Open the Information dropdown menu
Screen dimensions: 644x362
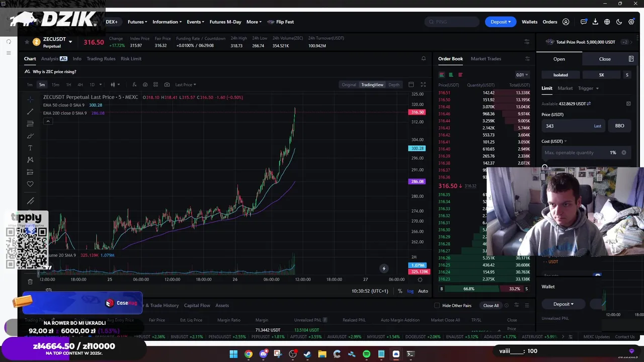pyautogui.click(x=167, y=22)
